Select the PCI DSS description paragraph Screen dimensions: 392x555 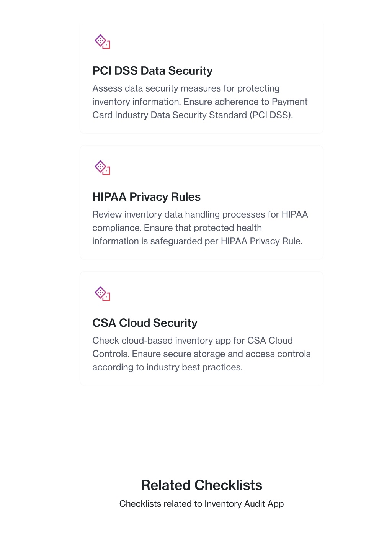pos(200,102)
